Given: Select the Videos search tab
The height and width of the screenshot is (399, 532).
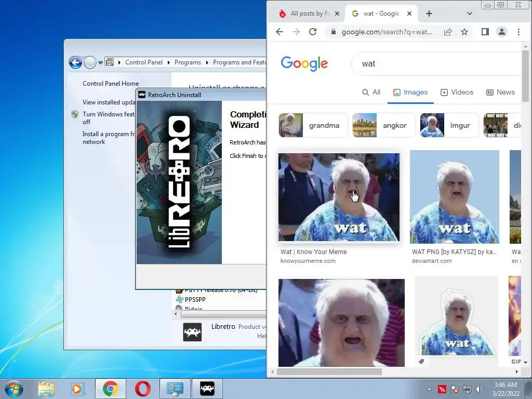Looking at the screenshot, I should coord(457,92).
